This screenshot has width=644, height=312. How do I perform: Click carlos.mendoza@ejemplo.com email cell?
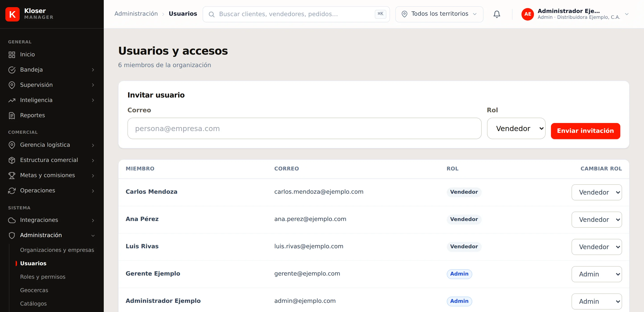click(319, 192)
